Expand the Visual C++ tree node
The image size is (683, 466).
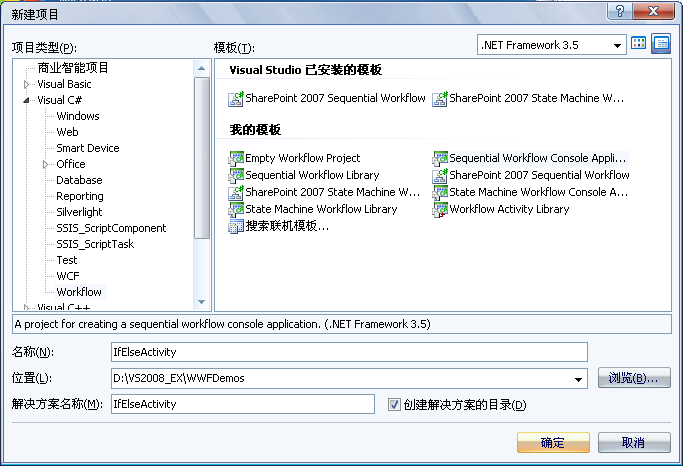point(26,307)
